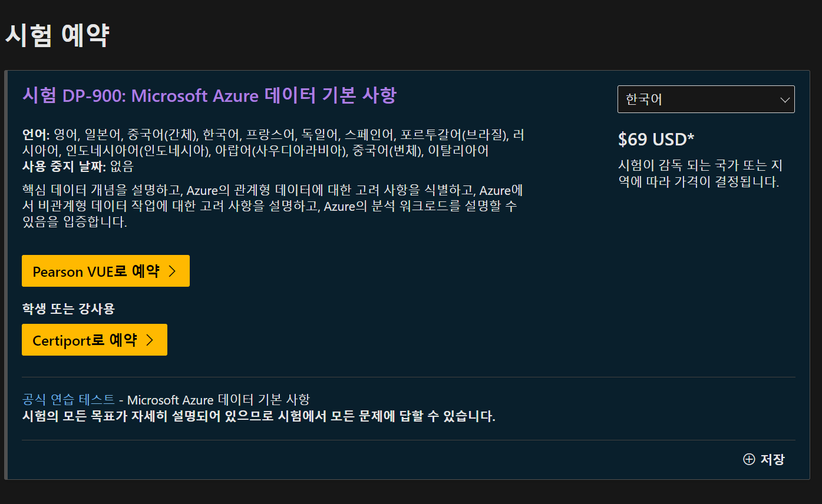
Task: Click the dropdown arrow of language selector
Action: click(x=784, y=100)
